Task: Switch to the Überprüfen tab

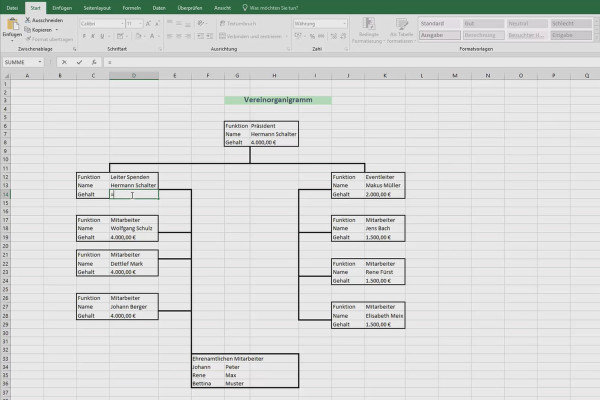Action: (x=190, y=8)
